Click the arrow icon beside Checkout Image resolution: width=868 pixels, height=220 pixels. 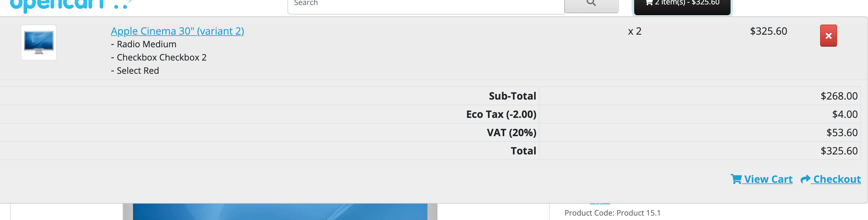pyautogui.click(x=805, y=179)
